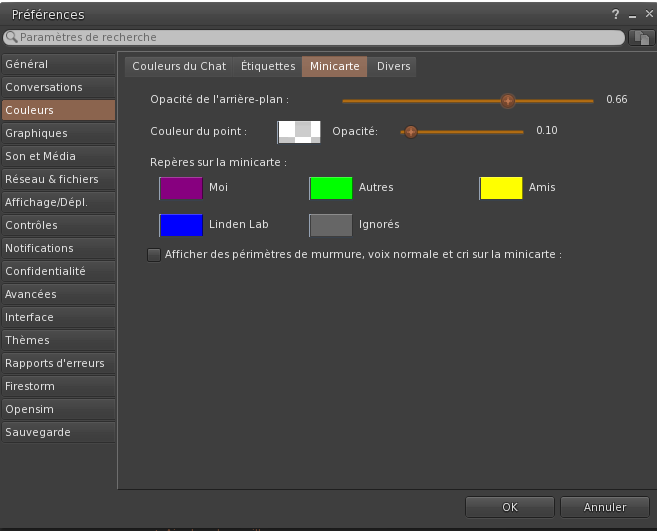Show the Sauvegarde section
657x531 pixels.
(58, 432)
